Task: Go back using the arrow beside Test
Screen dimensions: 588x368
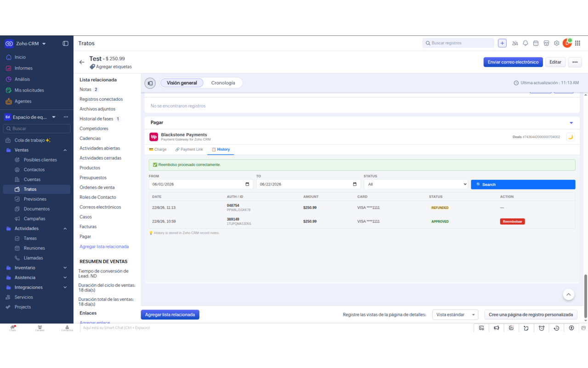Action: pyautogui.click(x=82, y=62)
